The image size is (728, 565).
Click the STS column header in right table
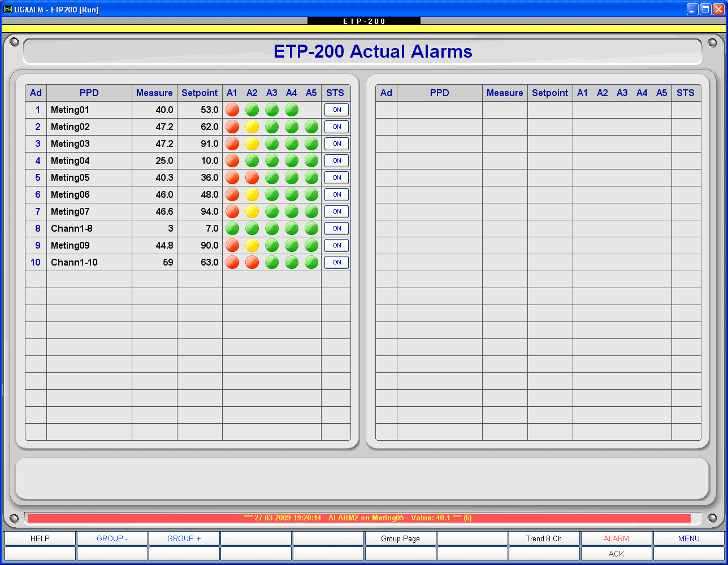(x=686, y=93)
